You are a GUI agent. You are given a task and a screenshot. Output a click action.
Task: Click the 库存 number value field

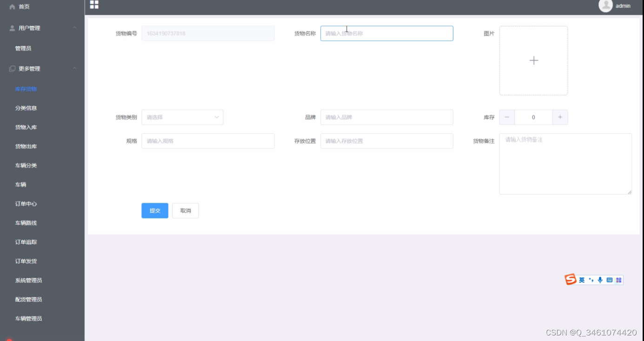click(x=533, y=117)
